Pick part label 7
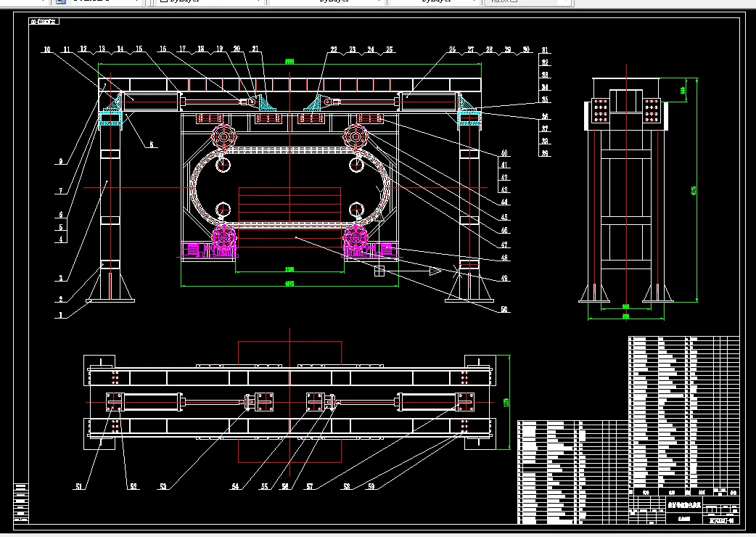Screen dimensions: 756x537 (61, 192)
